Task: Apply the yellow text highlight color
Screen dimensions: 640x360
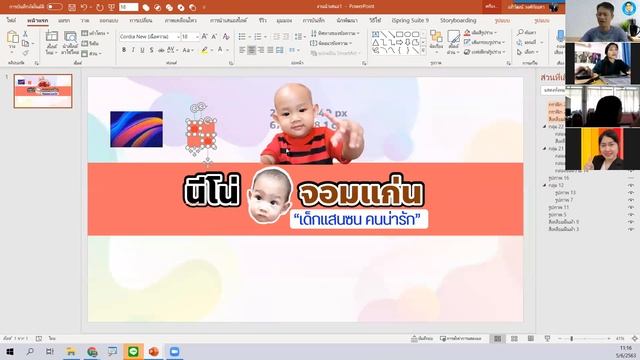Action: pyautogui.click(x=204, y=50)
